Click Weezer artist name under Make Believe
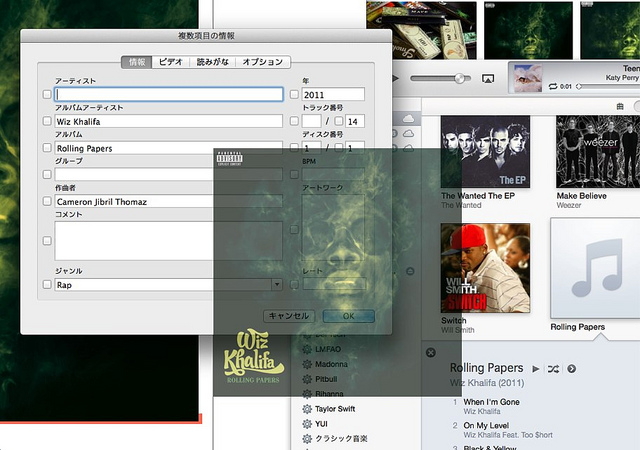 (x=569, y=205)
